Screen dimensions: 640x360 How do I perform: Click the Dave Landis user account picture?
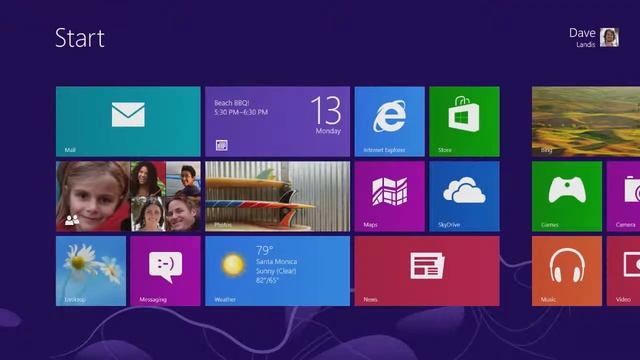coord(609,38)
